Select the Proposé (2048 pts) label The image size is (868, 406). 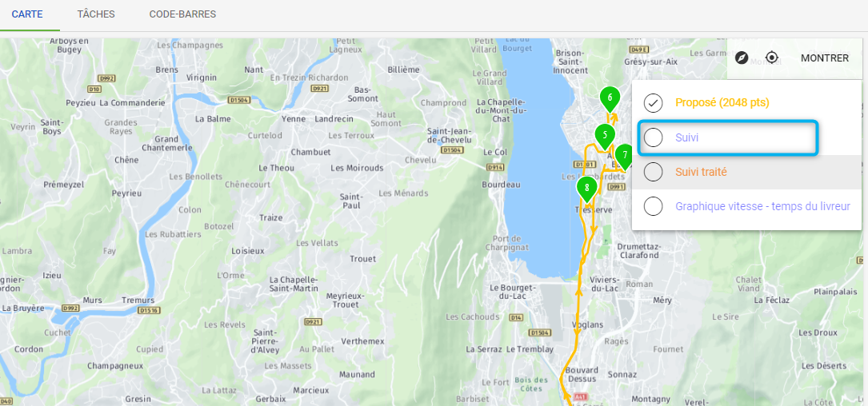(x=722, y=102)
